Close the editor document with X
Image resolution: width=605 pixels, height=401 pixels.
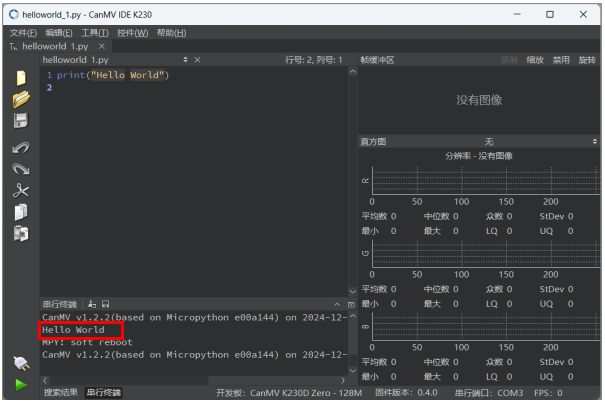(x=197, y=60)
